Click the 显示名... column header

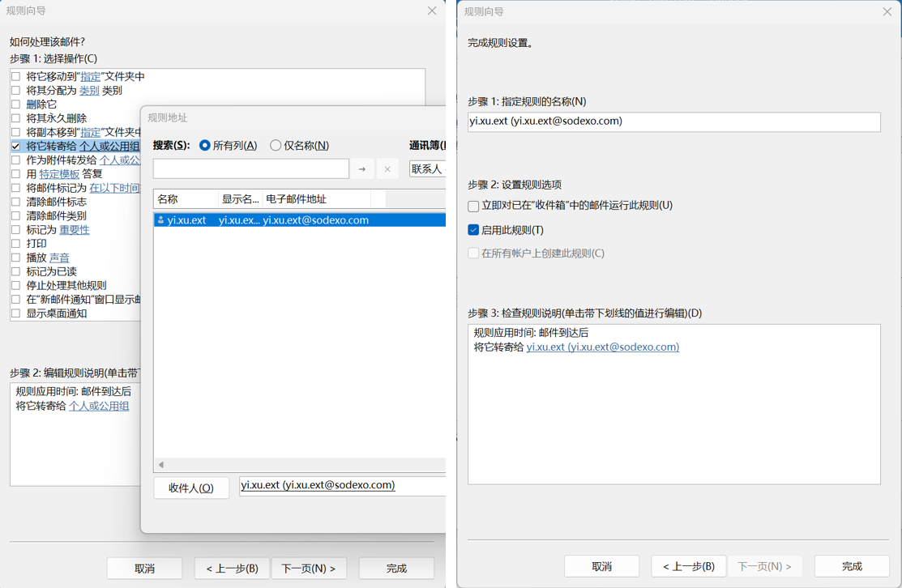click(241, 199)
